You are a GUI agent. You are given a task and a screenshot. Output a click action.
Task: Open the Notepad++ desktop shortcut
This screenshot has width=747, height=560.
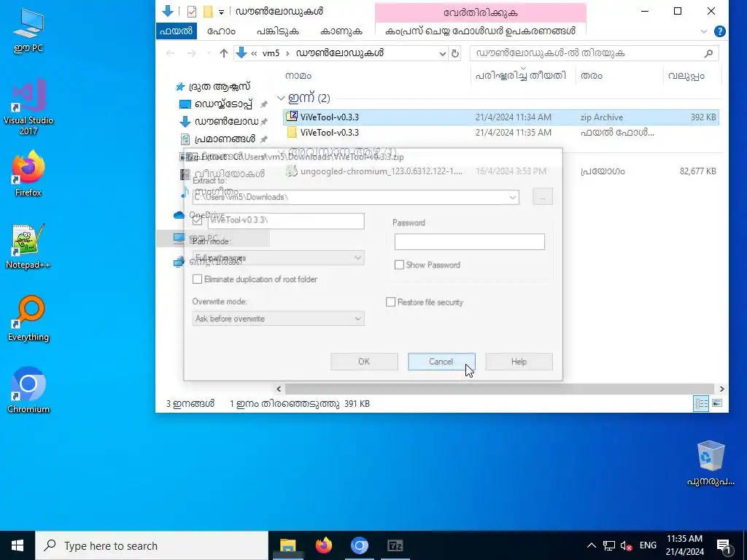(28, 246)
